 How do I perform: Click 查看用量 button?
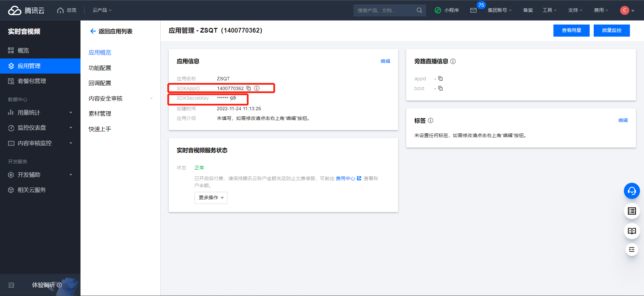(572, 31)
